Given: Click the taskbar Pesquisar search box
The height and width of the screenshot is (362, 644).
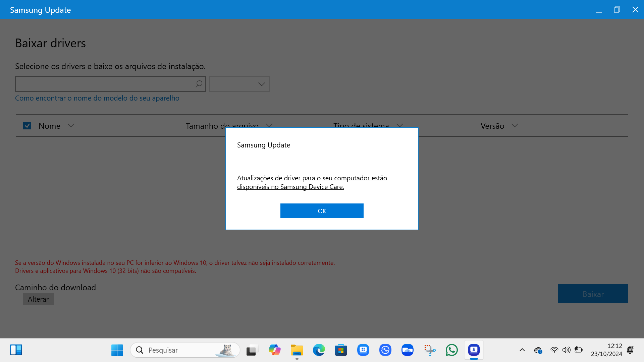Looking at the screenshot, I should coord(185,350).
